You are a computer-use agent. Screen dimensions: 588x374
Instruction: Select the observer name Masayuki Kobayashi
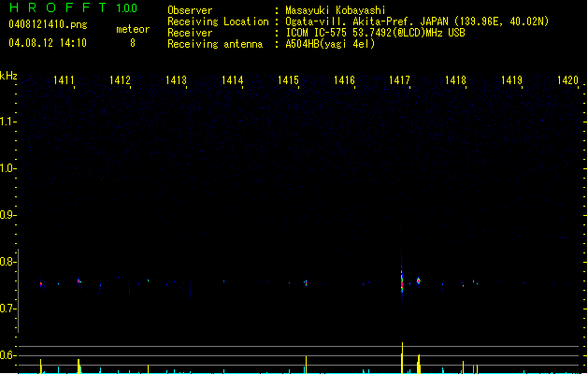(x=336, y=10)
